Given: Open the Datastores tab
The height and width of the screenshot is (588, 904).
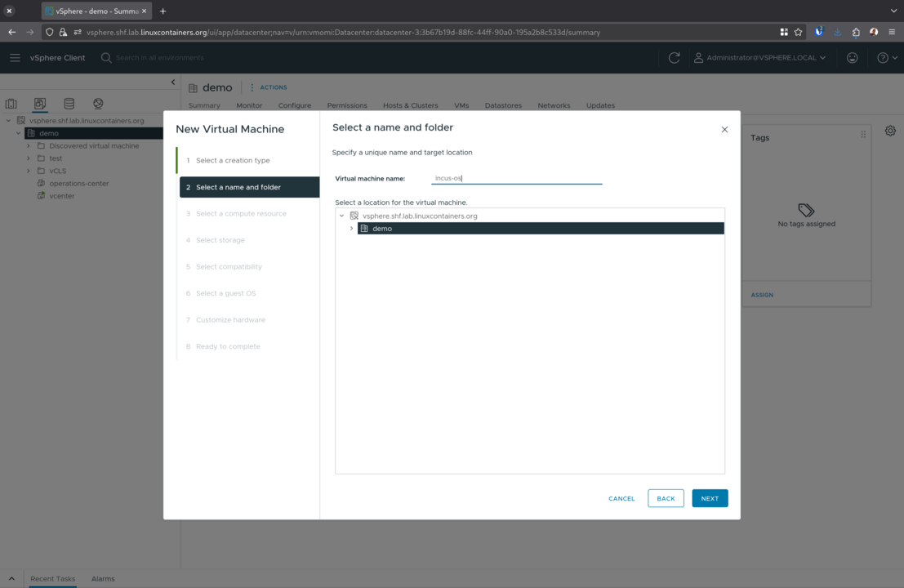Looking at the screenshot, I should [503, 105].
